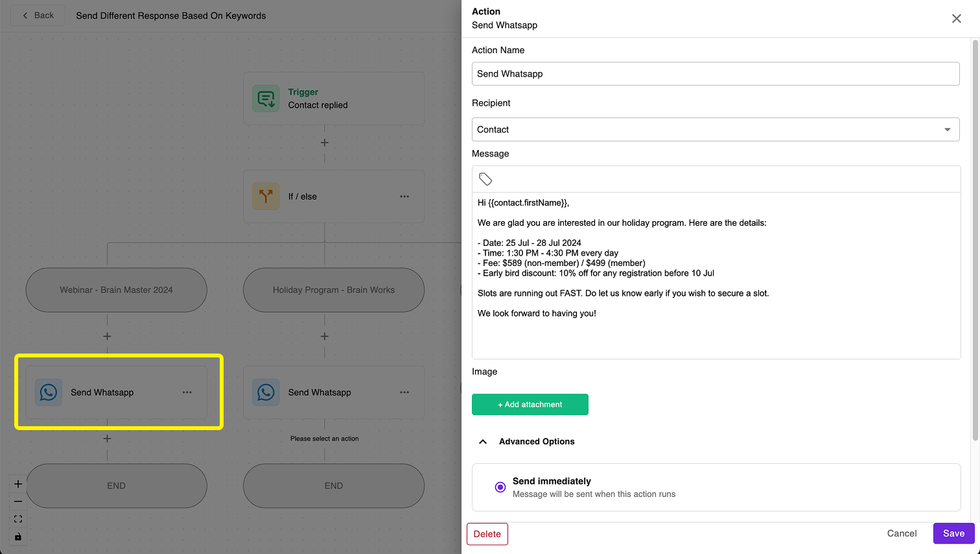Screen dimensions: 980x554
Task: Click the Back button at the top left
Action: click(x=37, y=15)
